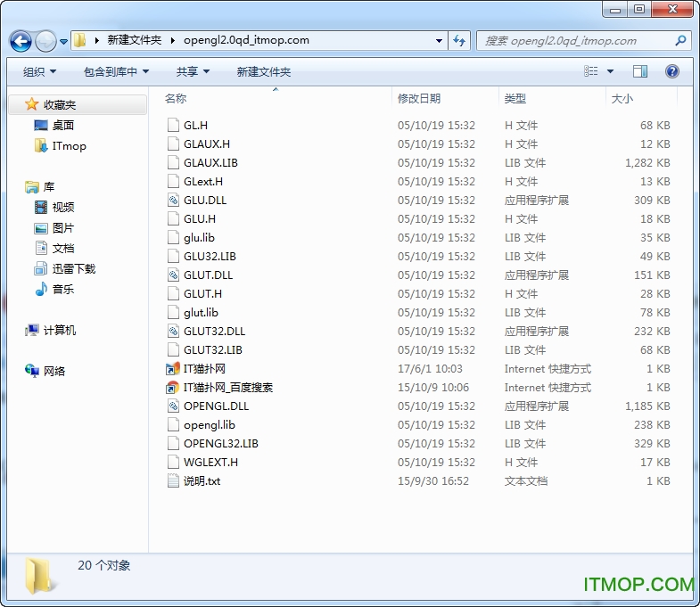Select the OPENGL32.LIB file
Screen dimensions: 700x607
[220, 443]
